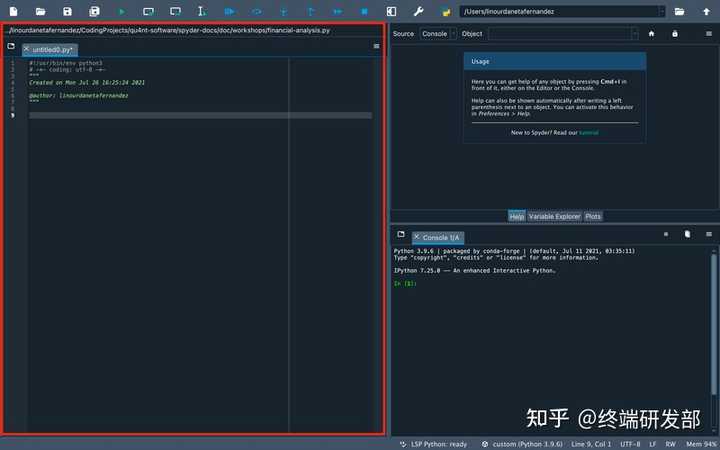
Task: Close the untitled0.py tab
Action: point(26,49)
